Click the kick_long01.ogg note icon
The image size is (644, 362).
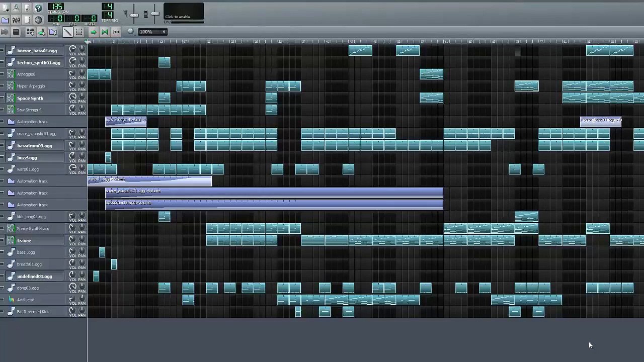[x=11, y=217]
